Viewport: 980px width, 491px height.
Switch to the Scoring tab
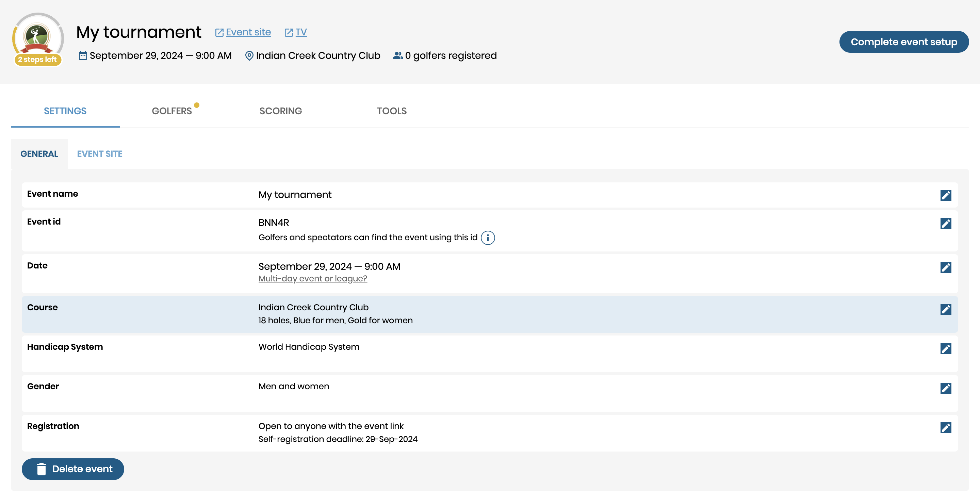tap(280, 111)
